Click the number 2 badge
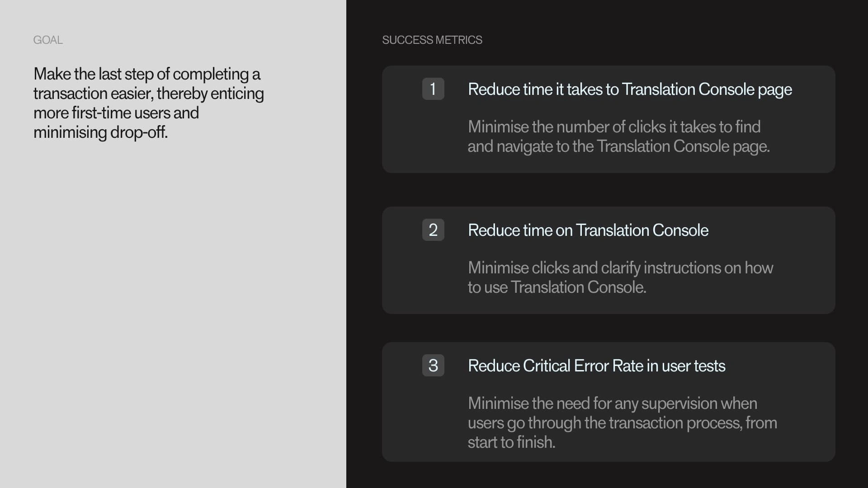The width and height of the screenshot is (868, 488). pyautogui.click(x=433, y=230)
